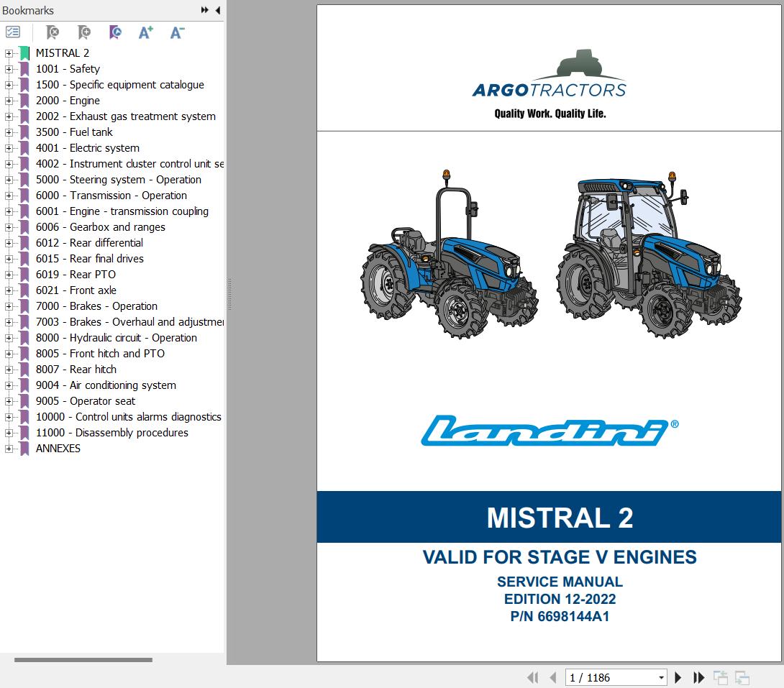The width and height of the screenshot is (784, 688).
Task: Open 7000 - Brakes - Operation bookmark
Action: (96, 306)
